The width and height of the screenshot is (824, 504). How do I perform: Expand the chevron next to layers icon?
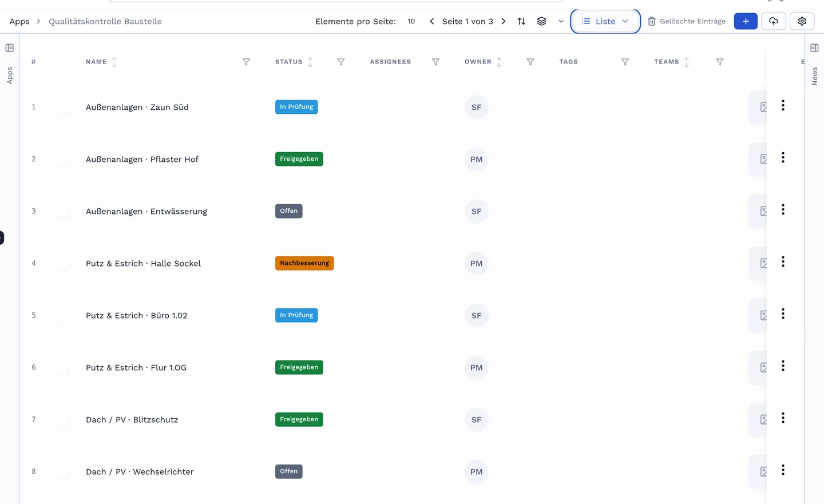tap(561, 21)
